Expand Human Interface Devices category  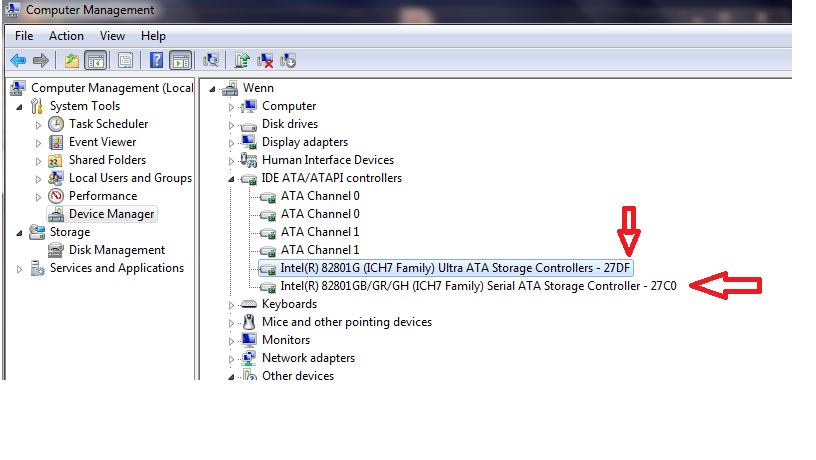(231, 161)
